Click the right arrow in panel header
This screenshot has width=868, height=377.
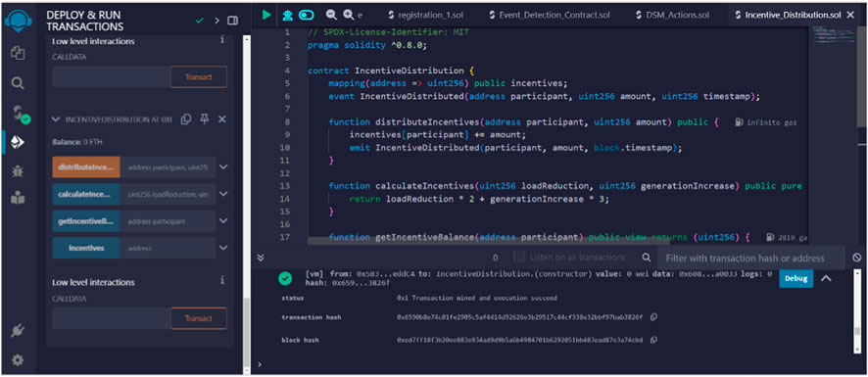click(217, 21)
